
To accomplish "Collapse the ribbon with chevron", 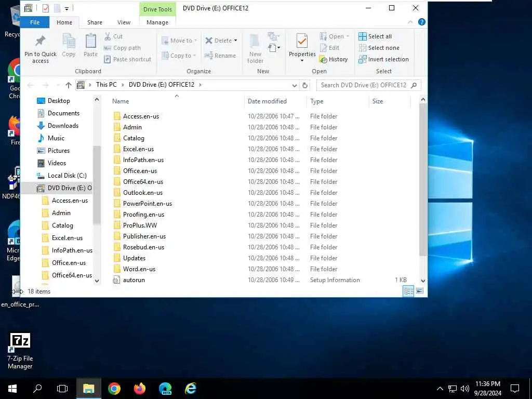I will click(410, 22).
